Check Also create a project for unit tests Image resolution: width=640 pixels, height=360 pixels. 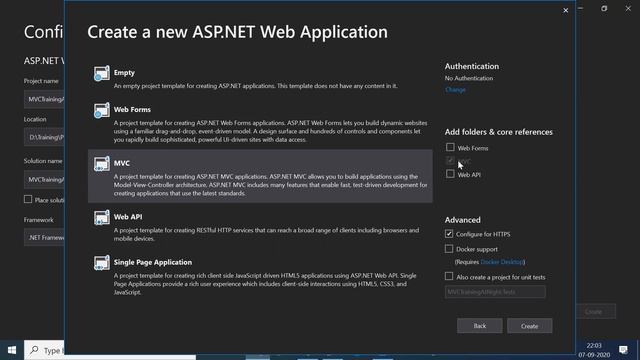(x=449, y=276)
